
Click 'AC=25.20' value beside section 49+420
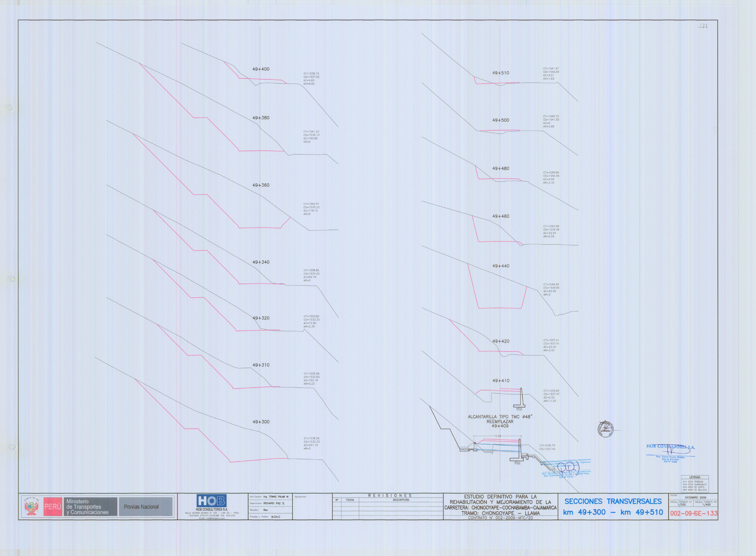click(x=549, y=347)
